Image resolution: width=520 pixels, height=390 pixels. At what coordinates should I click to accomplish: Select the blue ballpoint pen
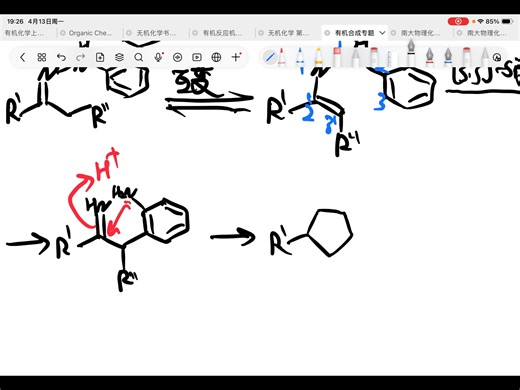coord(300,57)
